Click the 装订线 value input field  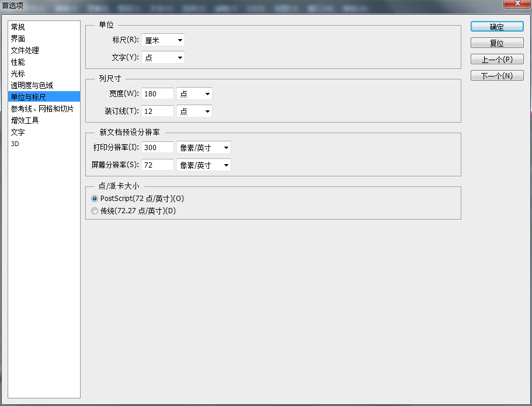(x=157, y=110)
